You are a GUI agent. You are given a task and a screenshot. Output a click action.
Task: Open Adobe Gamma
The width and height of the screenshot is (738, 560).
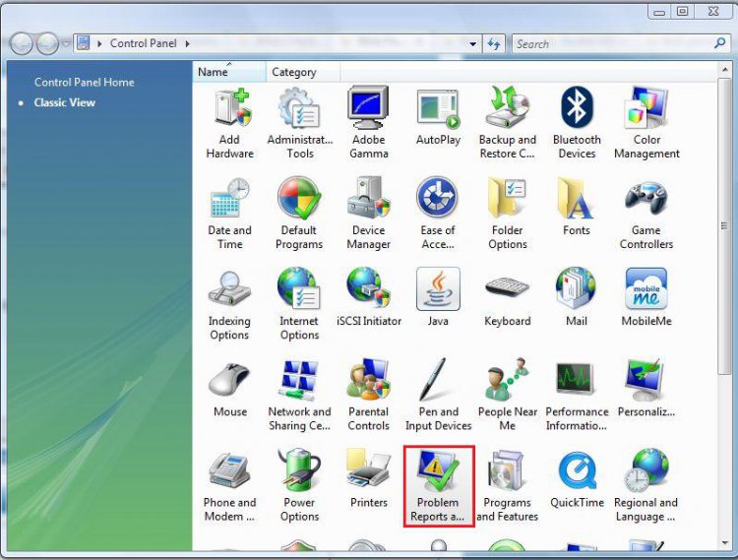tap(369, 123)
